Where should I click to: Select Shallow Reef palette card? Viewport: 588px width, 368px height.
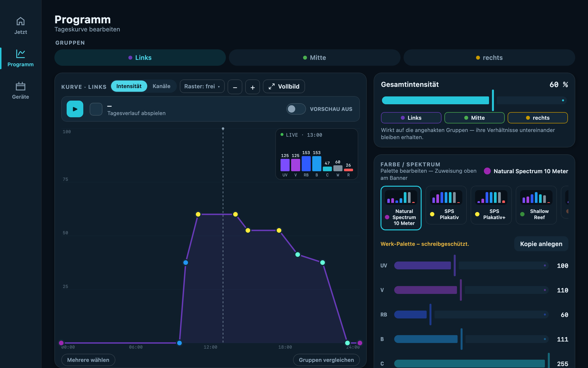point(536,205)
